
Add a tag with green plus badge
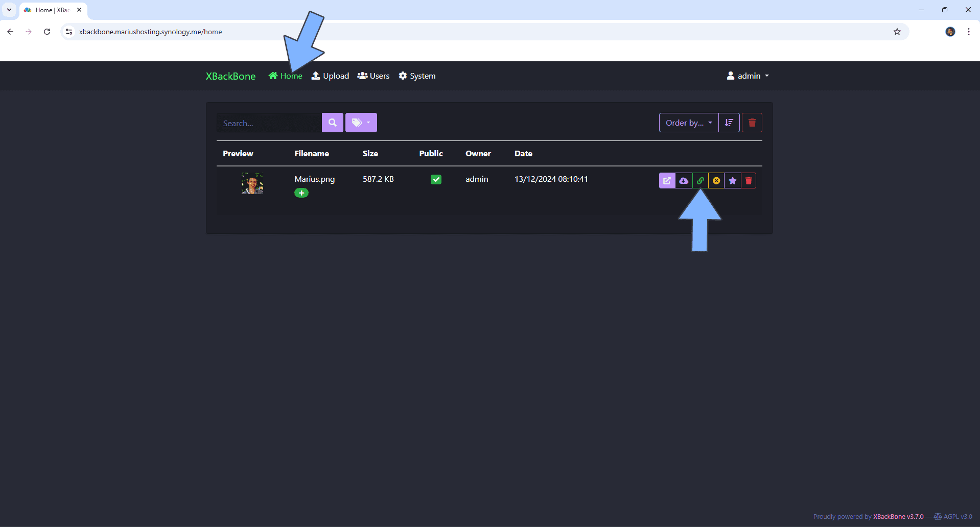(x=301, y=193)
